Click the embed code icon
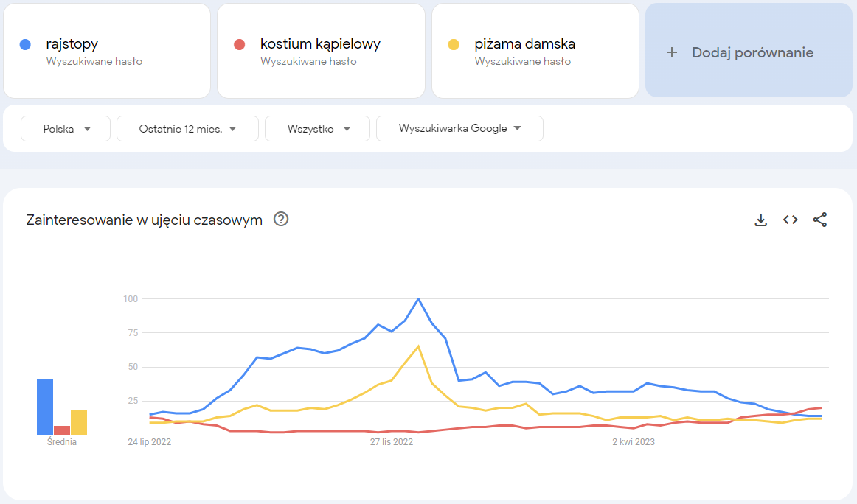This screenshot has width=857, height=504. pos(791,220)
